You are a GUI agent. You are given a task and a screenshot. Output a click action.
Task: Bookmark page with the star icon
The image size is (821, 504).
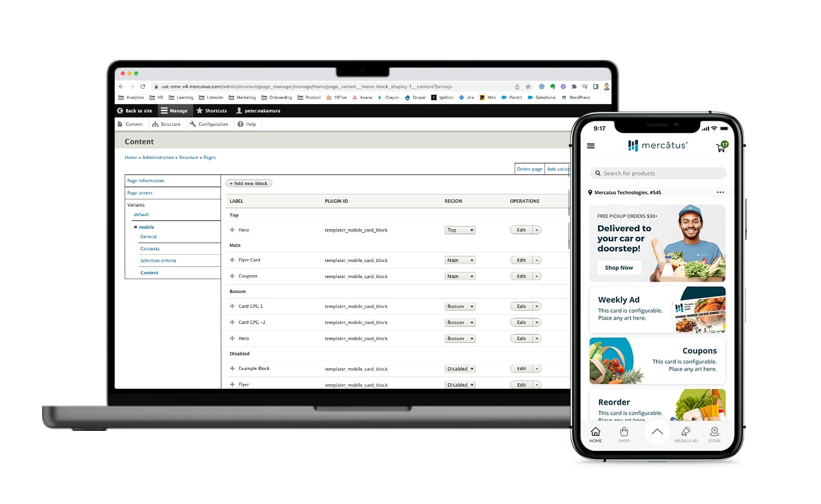(528, 86)
